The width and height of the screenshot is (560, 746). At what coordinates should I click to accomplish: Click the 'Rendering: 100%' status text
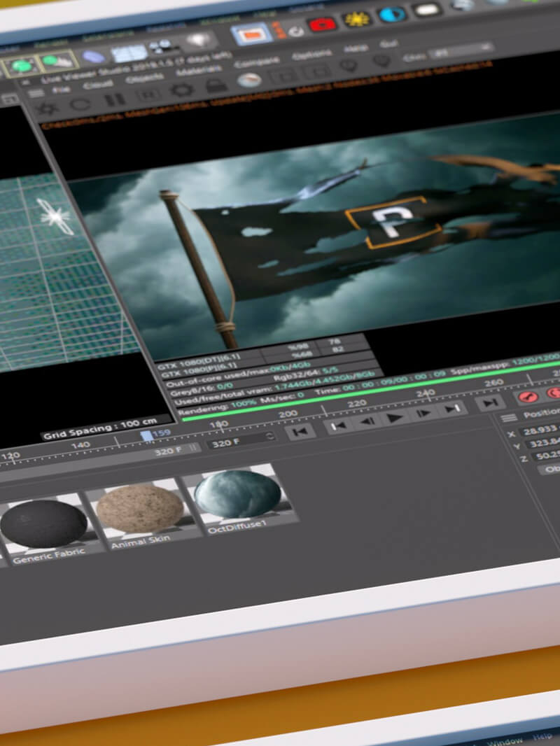217,407
